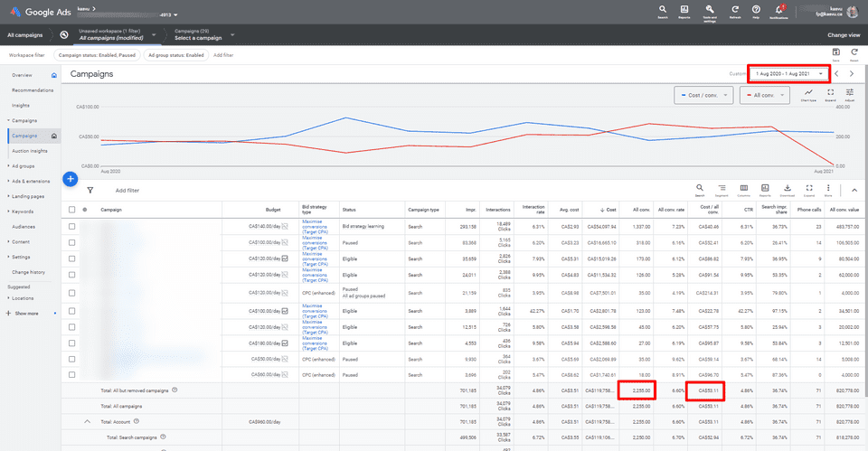
Task: Click Add filter beside the funnel icon
Action: click(127, 191)
